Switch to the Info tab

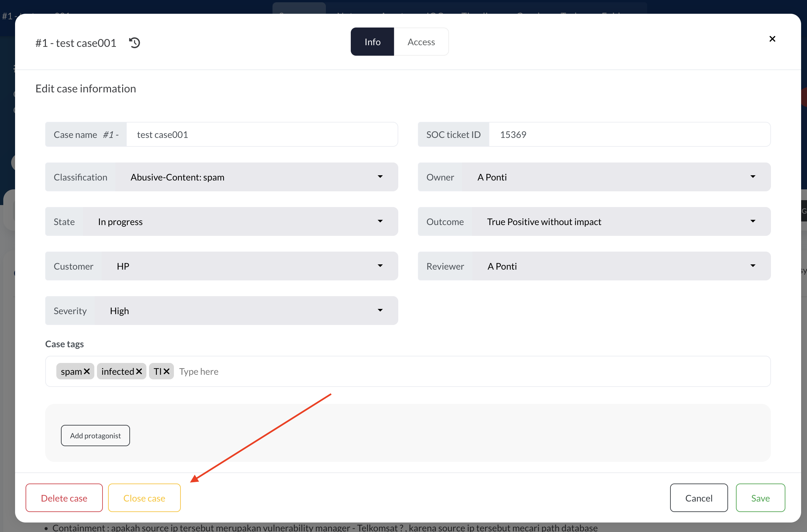[372, 42]
